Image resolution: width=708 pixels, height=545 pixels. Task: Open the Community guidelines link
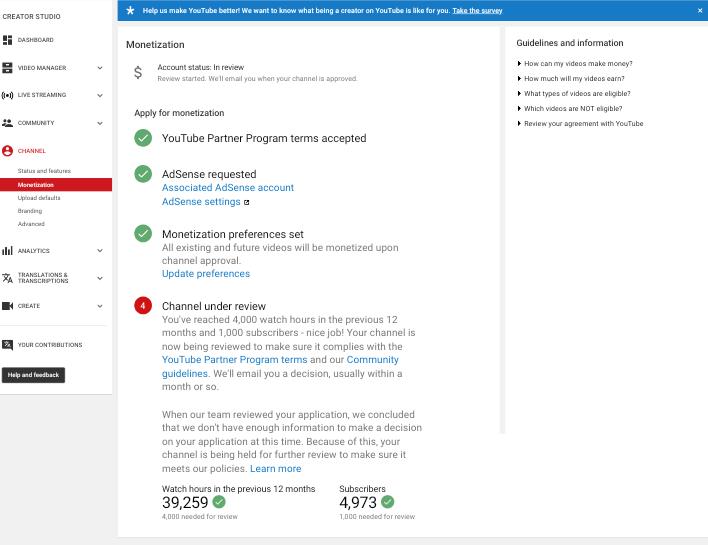tap(280, 367)
